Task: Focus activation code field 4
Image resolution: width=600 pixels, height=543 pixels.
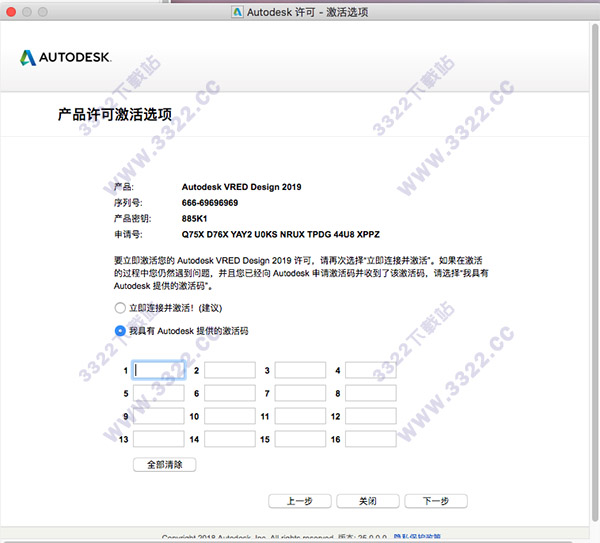Action: 370,370
